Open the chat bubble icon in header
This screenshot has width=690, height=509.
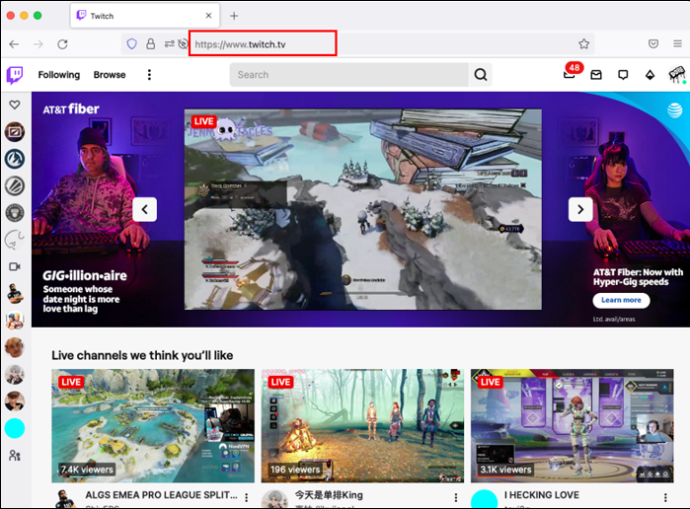(x=623, y=75)
